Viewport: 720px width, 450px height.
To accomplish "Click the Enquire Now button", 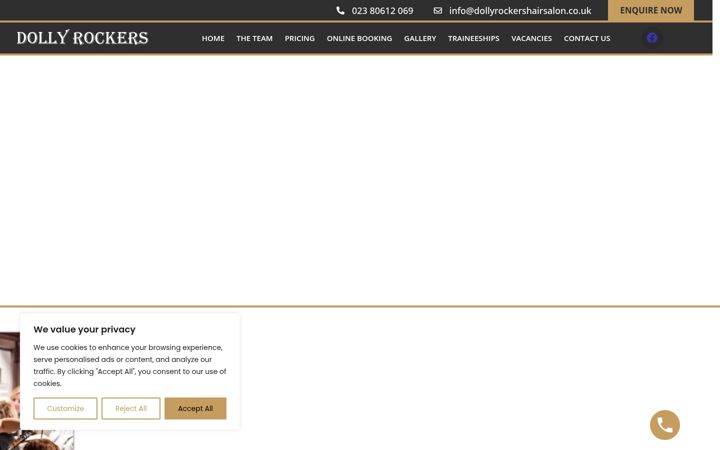I will 651,10.
